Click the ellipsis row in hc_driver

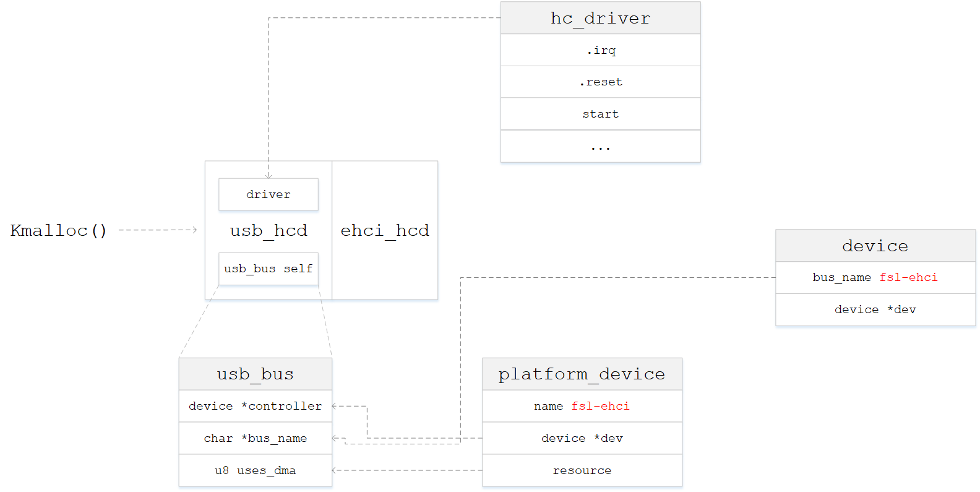click(x=600, y=146)
